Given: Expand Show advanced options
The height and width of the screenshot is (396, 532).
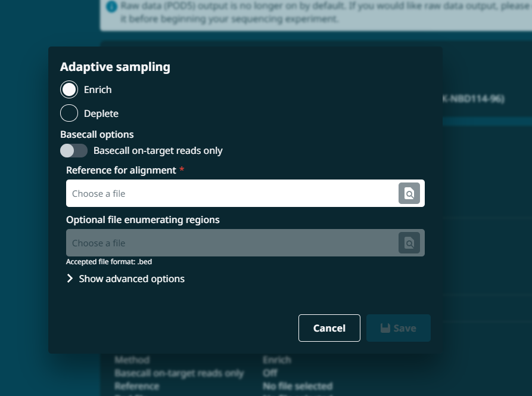Looking at the screenshot, I should [131, 279].
